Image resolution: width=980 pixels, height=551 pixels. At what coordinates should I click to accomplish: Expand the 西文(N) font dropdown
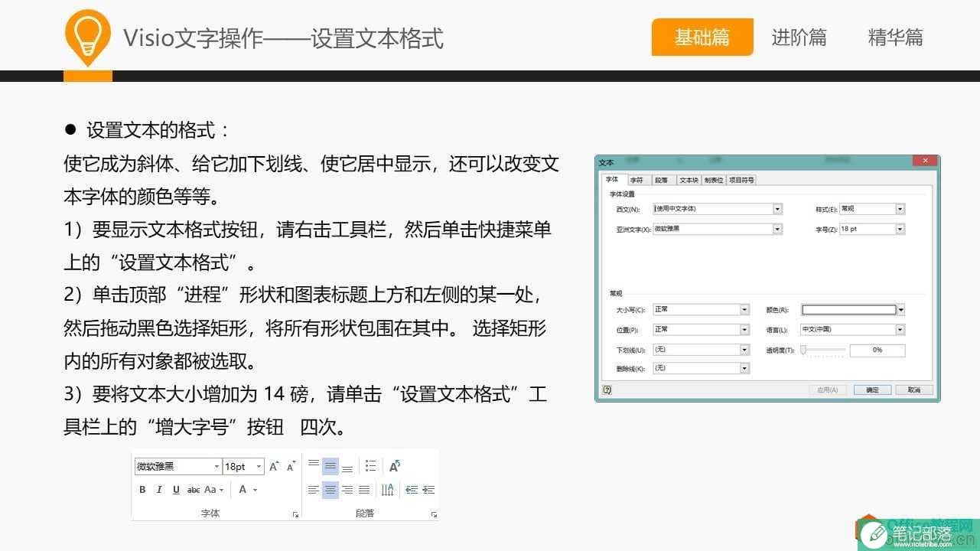click(777, 209)
